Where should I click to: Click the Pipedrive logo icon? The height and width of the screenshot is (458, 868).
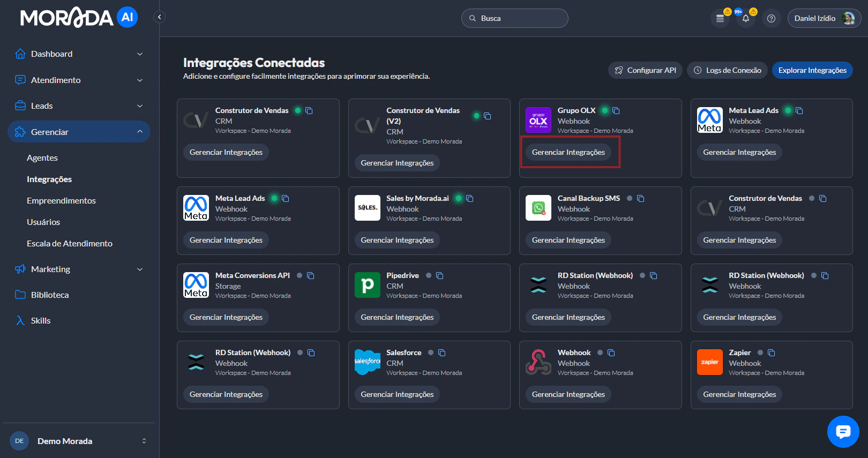[x=368, y=285]
